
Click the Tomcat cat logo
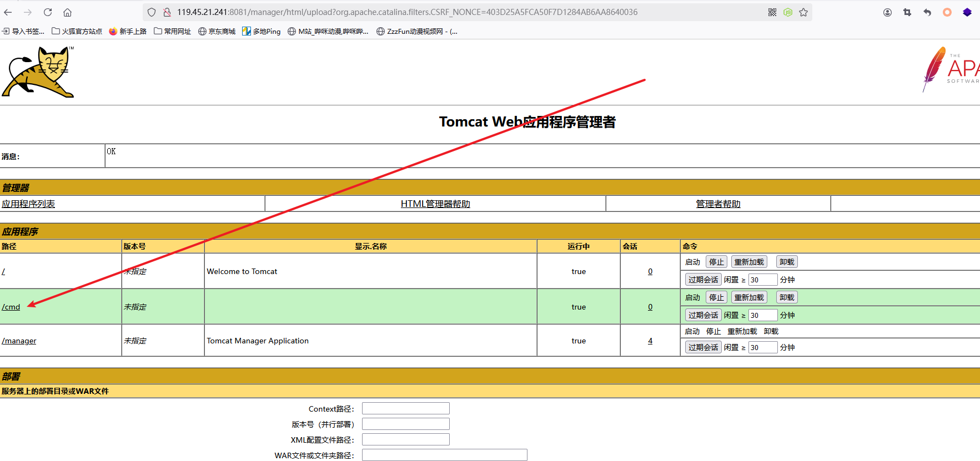point(38,72)
